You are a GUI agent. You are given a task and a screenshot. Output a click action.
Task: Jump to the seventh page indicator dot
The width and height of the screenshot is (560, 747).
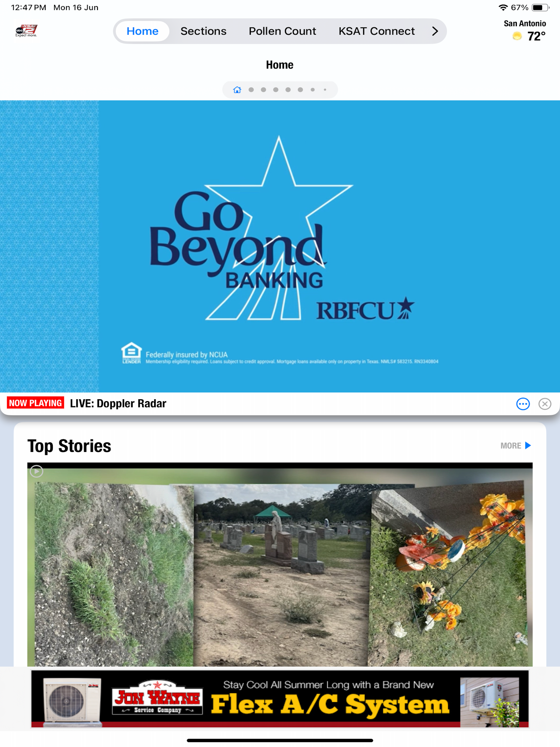313,90
